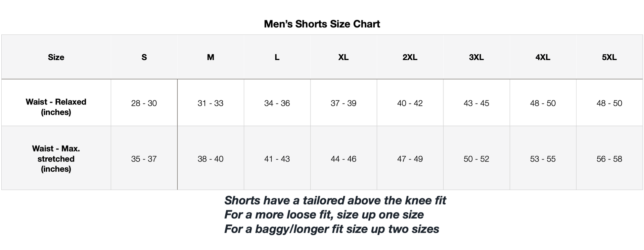
Task: Click the 56 - 58 stretched waist cell
Action: [609, 159]
